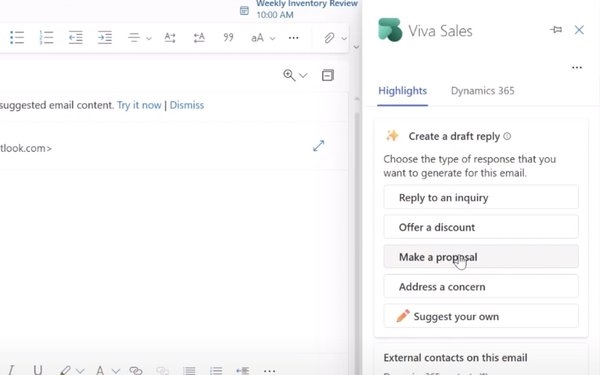Open the attach file dropdown arrow
600x375 pixels.
coord(344,38)
